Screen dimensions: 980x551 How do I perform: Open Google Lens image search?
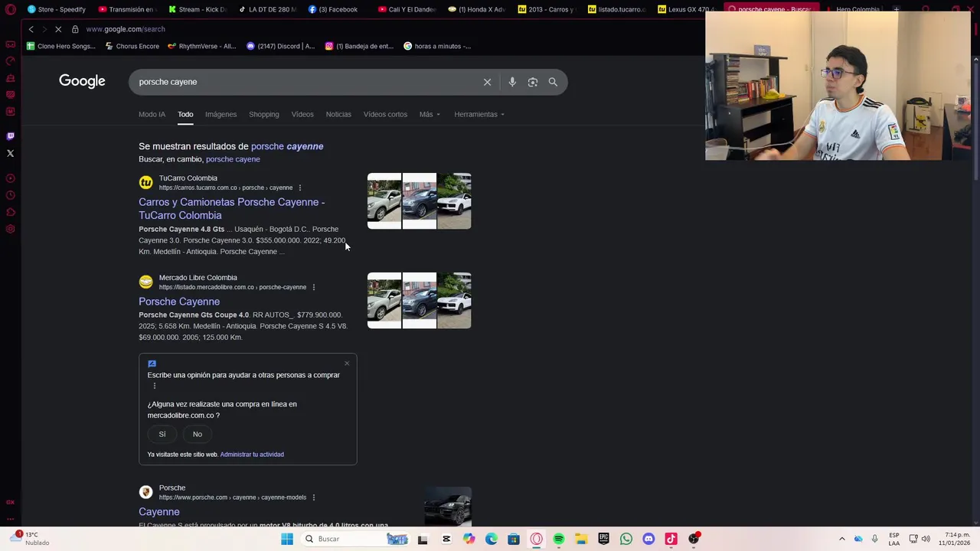click(533, 82)
